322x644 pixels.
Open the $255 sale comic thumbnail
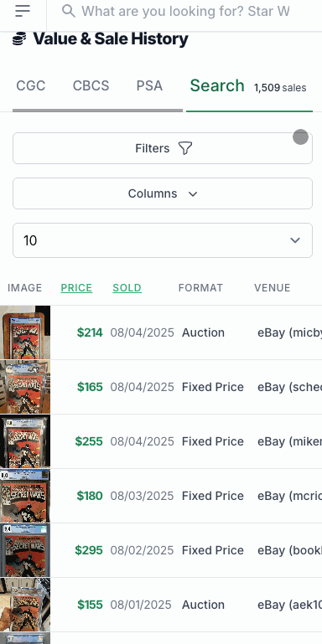tap(25, 441)
